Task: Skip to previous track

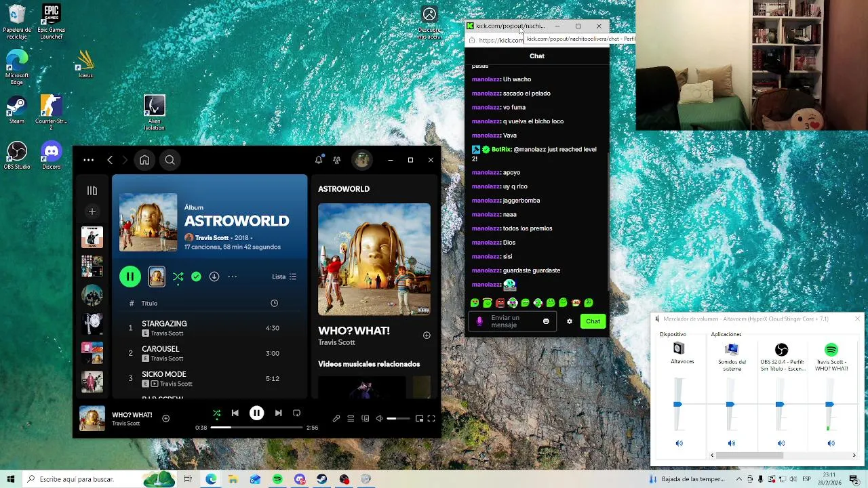Action: coord(235,413)
